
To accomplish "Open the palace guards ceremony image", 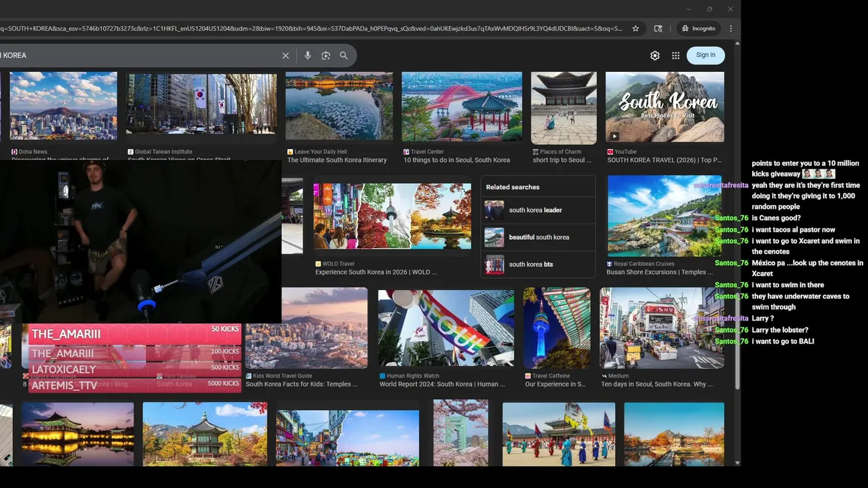I will click(559, 434).
